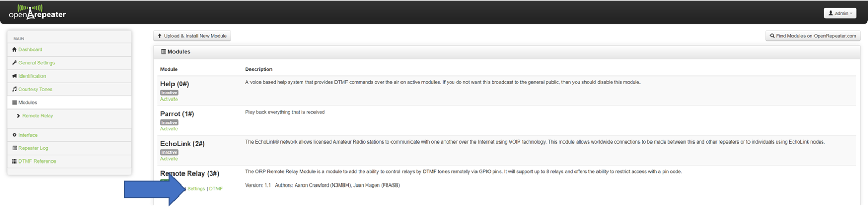The height and width of the screenshot is (207, 868).
Task: Click Find Modules on OpenRepeater.com button
Action: point(812,36)
